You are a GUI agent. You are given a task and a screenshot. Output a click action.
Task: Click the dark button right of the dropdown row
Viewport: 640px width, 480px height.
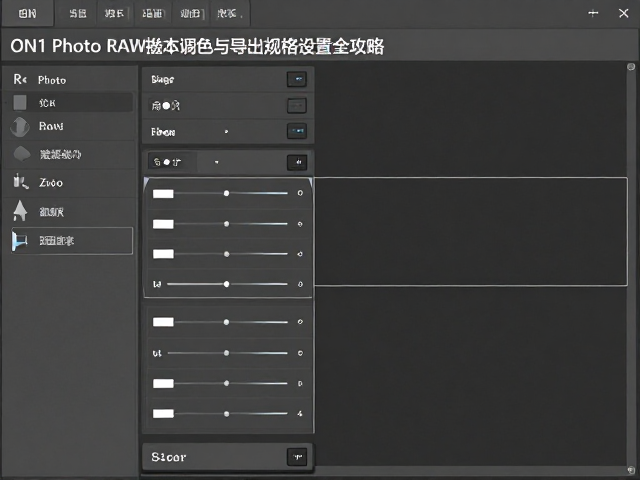tap(297, 162)
